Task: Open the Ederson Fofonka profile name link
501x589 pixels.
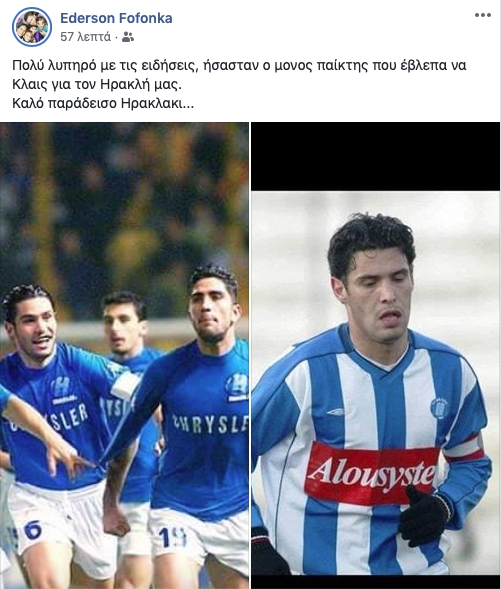Action: tap(116, 18)
